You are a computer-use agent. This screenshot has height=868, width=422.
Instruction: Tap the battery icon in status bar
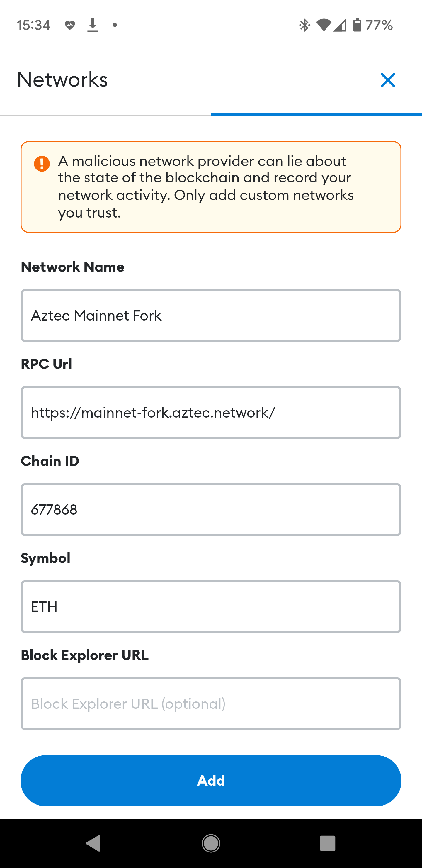[357, 25]
